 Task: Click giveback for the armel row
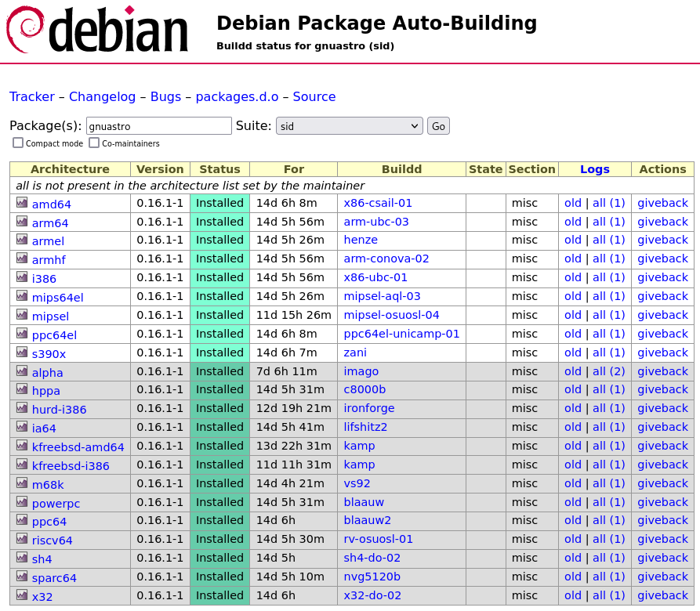click(662, 240)
